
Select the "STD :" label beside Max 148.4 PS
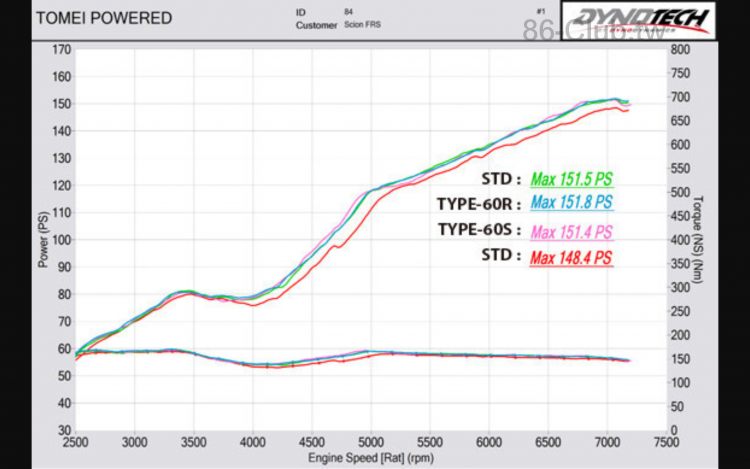pos(501,255)
